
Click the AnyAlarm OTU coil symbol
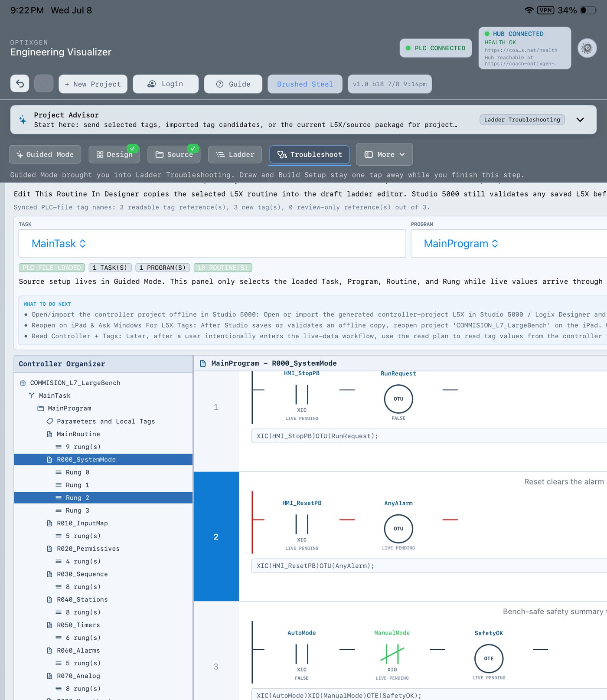click(398, 529)
